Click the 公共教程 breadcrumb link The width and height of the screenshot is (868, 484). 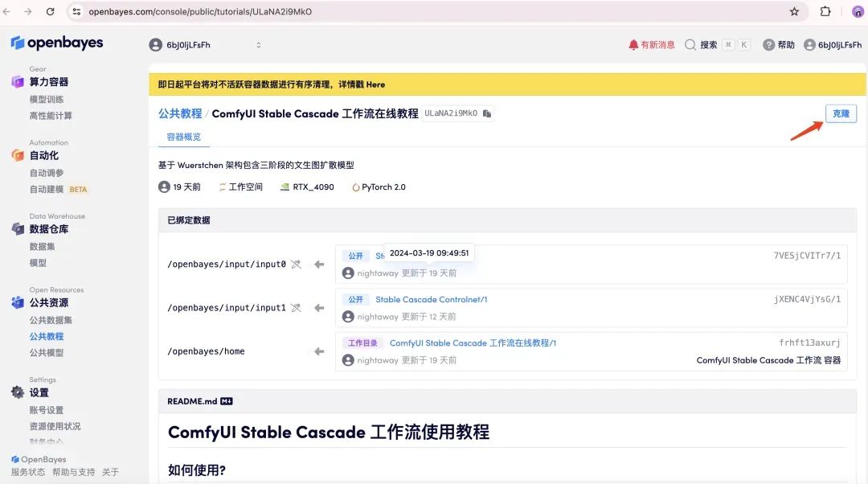coord(180,114)
